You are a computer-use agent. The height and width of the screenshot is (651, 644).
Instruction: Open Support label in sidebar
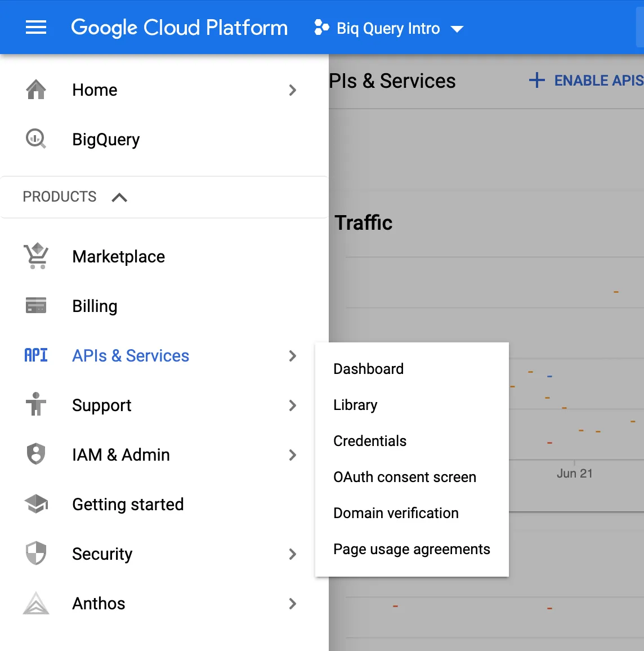point(102,405)
